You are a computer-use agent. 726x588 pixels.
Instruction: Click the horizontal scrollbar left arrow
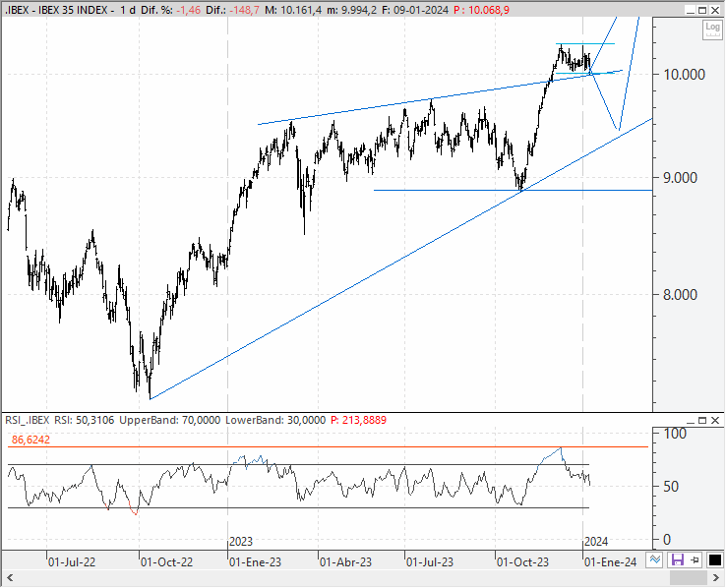[9, 578]
